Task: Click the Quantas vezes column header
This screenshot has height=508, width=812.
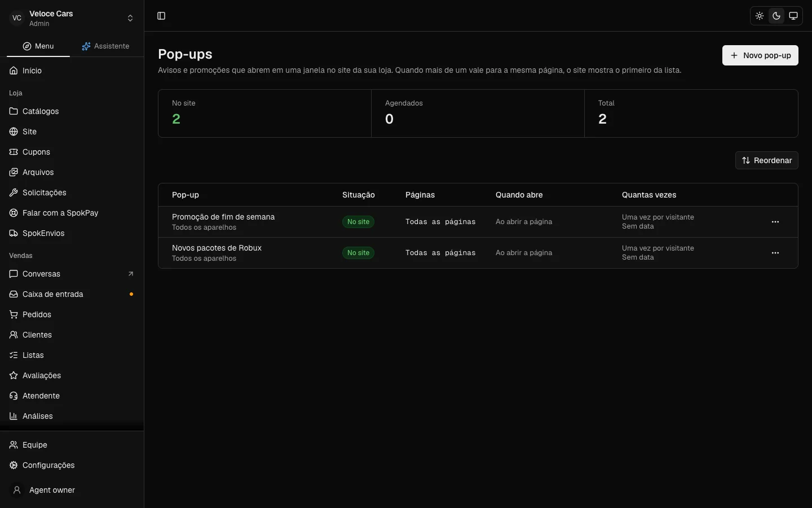Action: click(649, 195)
